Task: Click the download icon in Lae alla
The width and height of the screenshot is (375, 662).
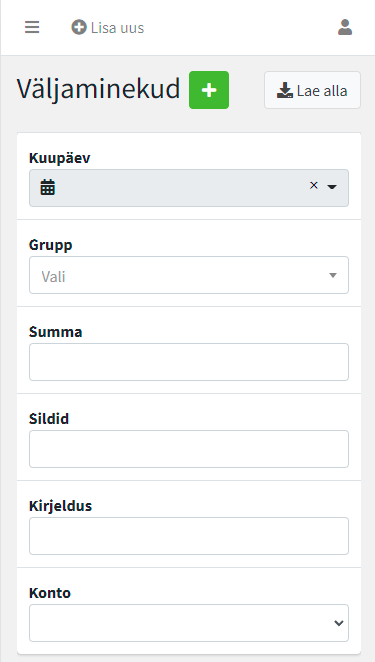Action: [x=285, y=90]
